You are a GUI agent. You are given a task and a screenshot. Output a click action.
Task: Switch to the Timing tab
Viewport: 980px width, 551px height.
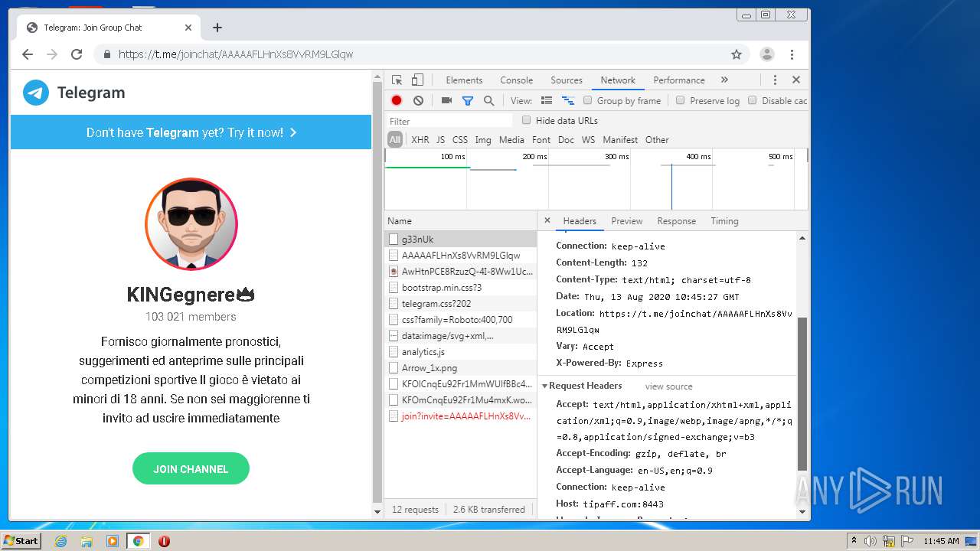(x=724, y=220)
